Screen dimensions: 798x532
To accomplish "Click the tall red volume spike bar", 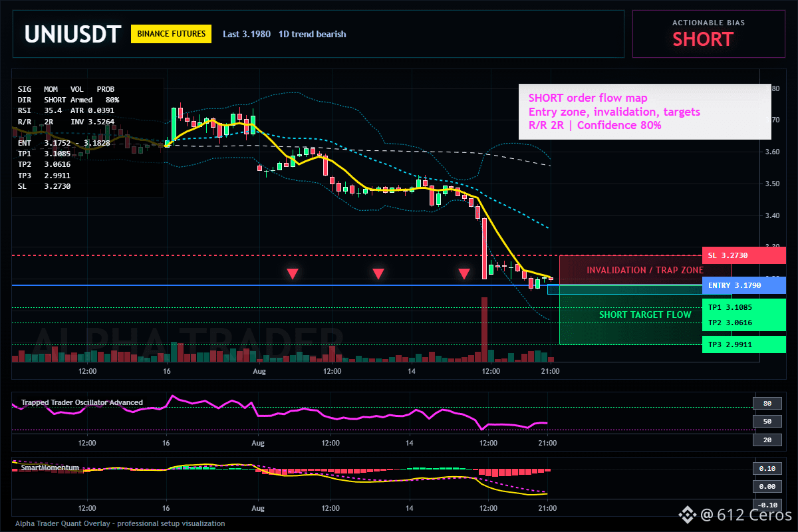I will pos(485,329).
